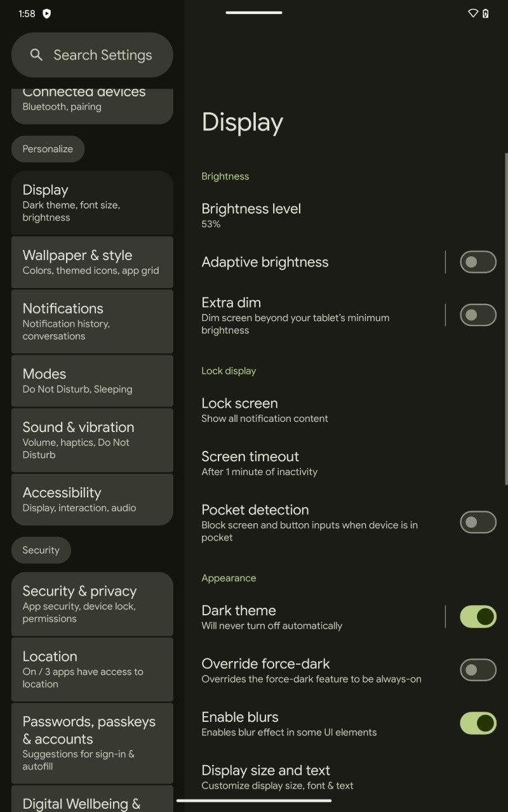Enable Adaptive brightness switch

coord(478,262)
